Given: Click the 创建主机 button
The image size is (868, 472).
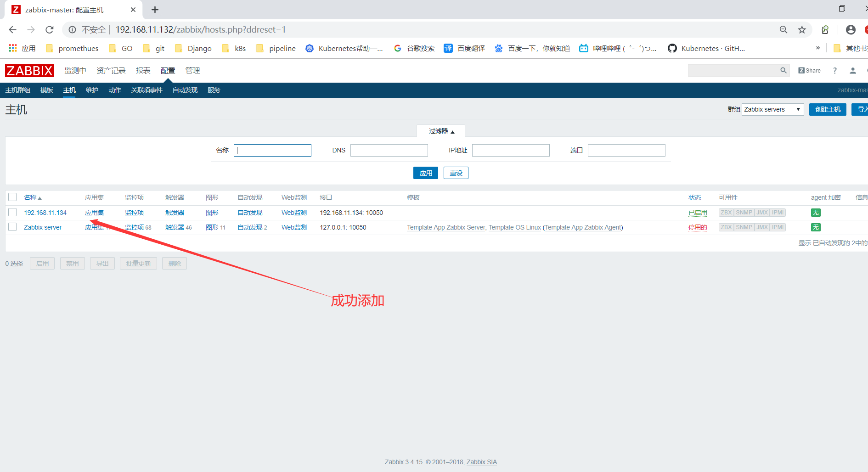Looking at the screenshot, I should click(828, 109).
